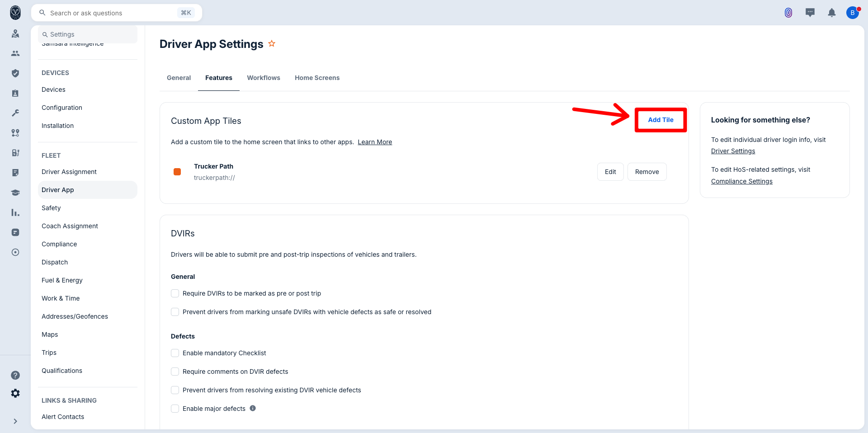The width and height of the screenshot is (868, 433).
Task: Click the Add Tile button
Action: click(660, 120)
